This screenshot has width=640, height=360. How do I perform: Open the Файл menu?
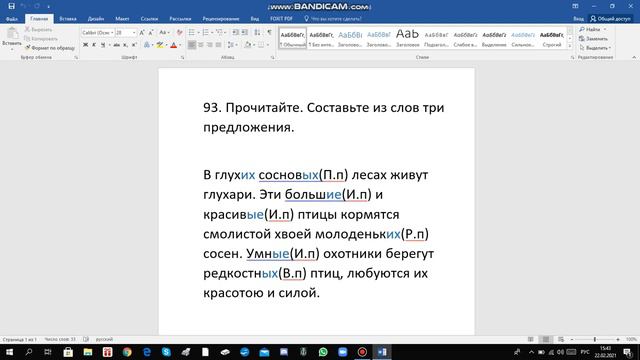[12, 19]
